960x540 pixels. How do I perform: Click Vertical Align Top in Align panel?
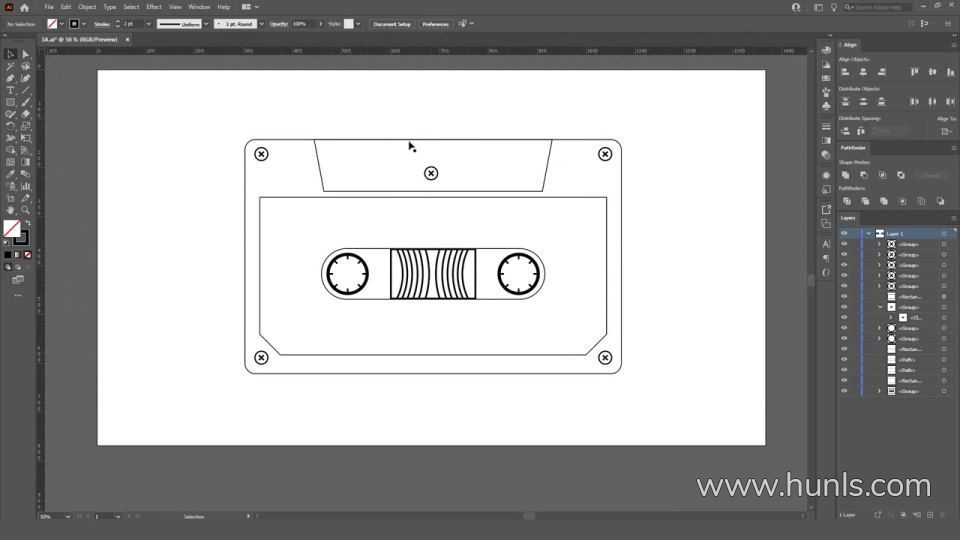tap(914, 72)
